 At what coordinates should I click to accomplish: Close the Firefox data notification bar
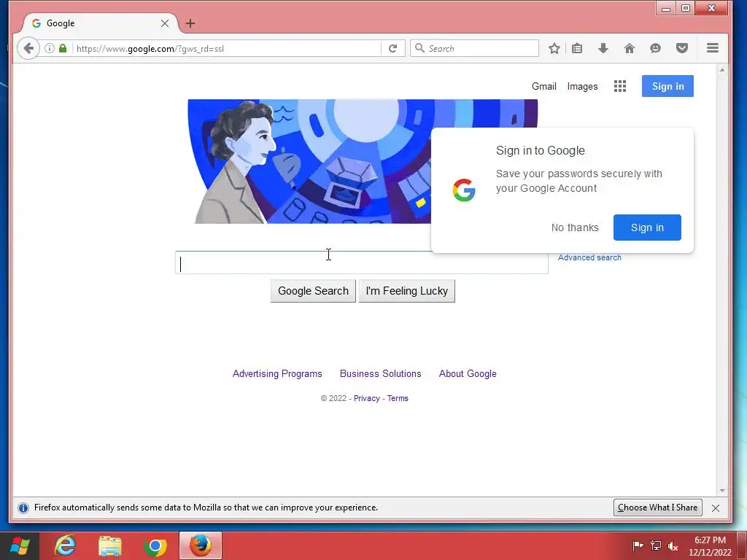[x=715, y=508]
